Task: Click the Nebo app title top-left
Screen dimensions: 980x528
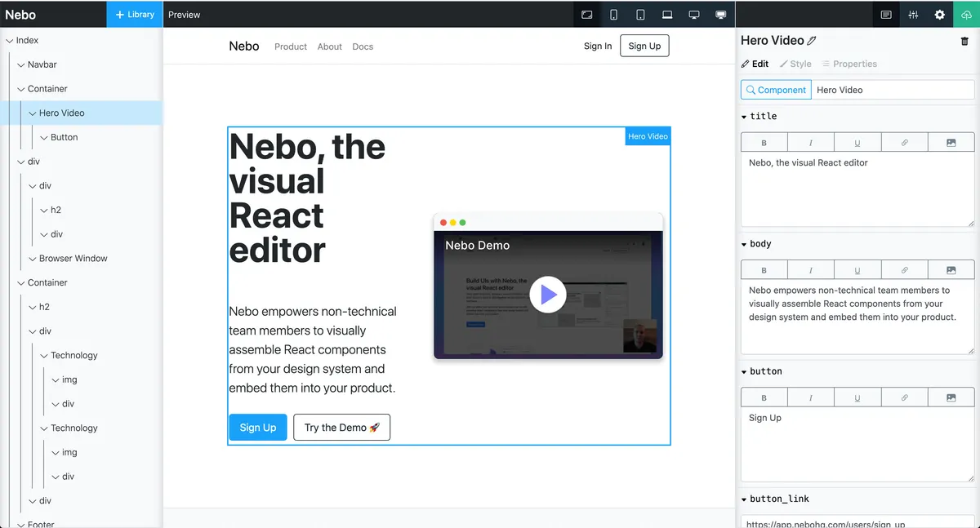Action: pos(20,15)
